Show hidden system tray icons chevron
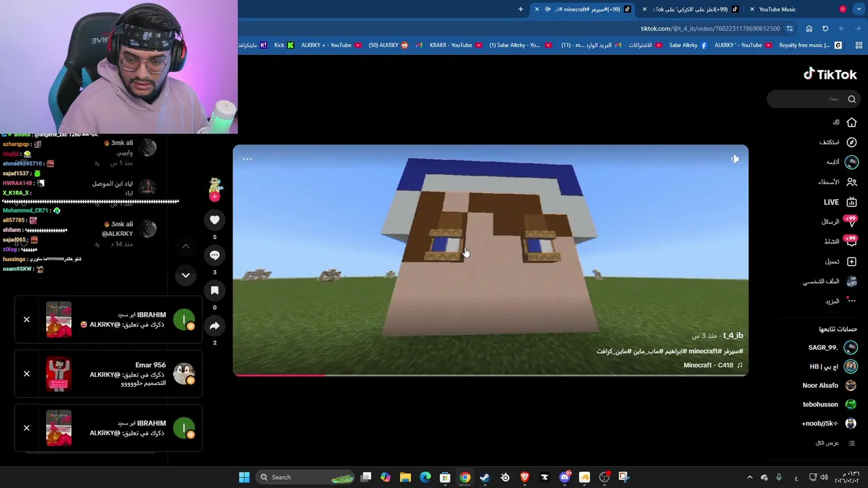 point(749,477)
